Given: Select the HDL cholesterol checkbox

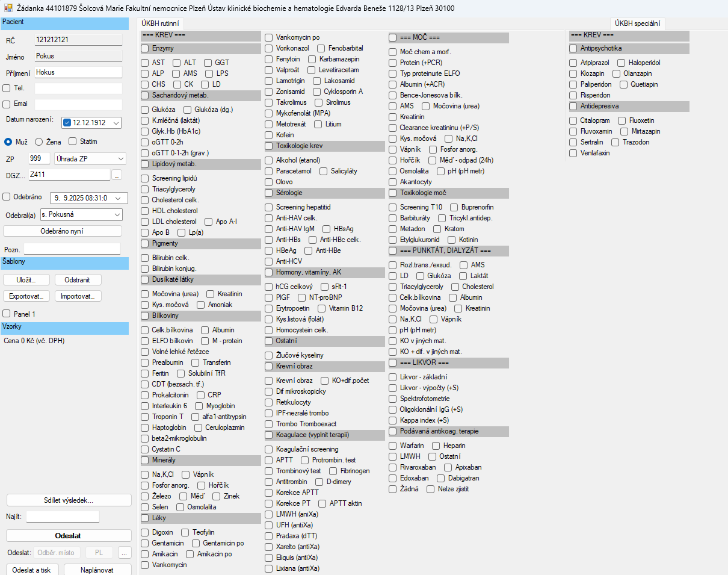Looking at the screenshot, I should [x=145, y=211].
